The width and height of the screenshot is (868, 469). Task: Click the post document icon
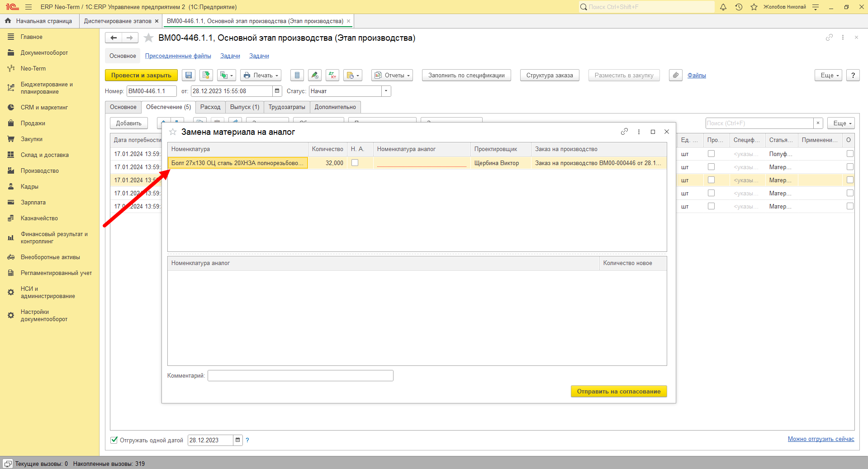point(206,75)
